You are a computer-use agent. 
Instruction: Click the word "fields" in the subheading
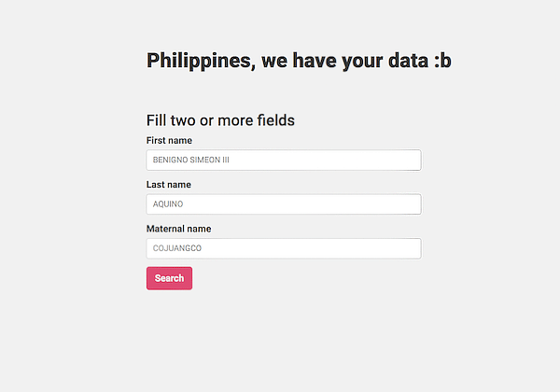[x=273, y=120]
